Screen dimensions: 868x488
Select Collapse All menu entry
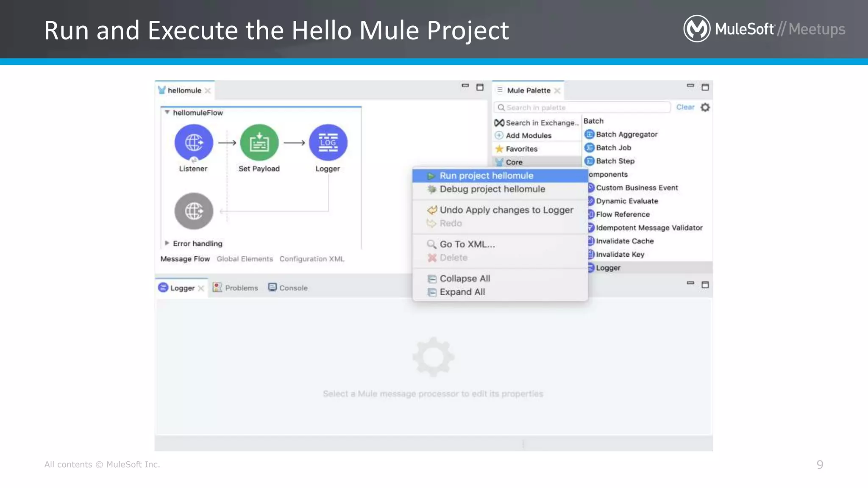500,279
